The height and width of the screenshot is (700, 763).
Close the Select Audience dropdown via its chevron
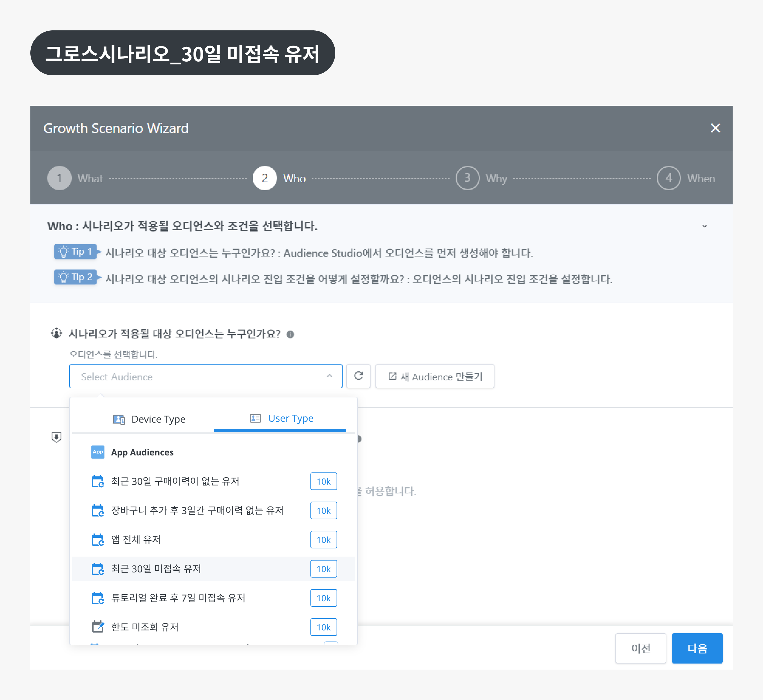click(329, 376)
